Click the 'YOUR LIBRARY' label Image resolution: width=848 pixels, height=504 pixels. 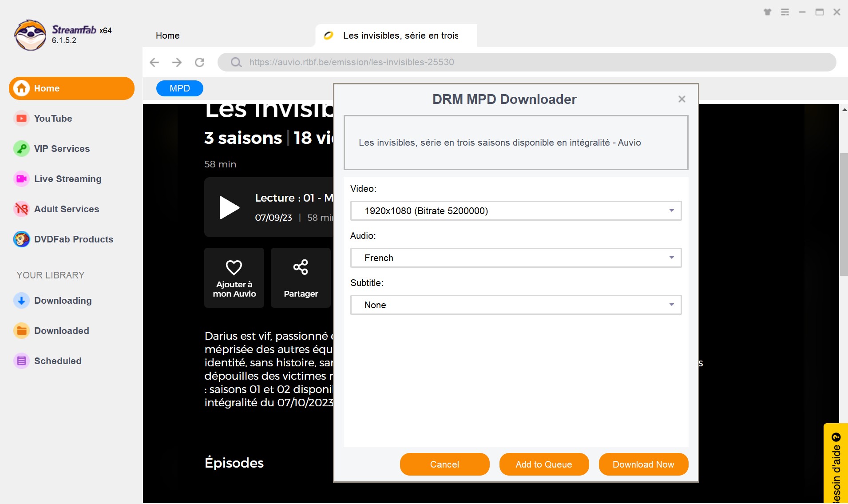point(50,275)
